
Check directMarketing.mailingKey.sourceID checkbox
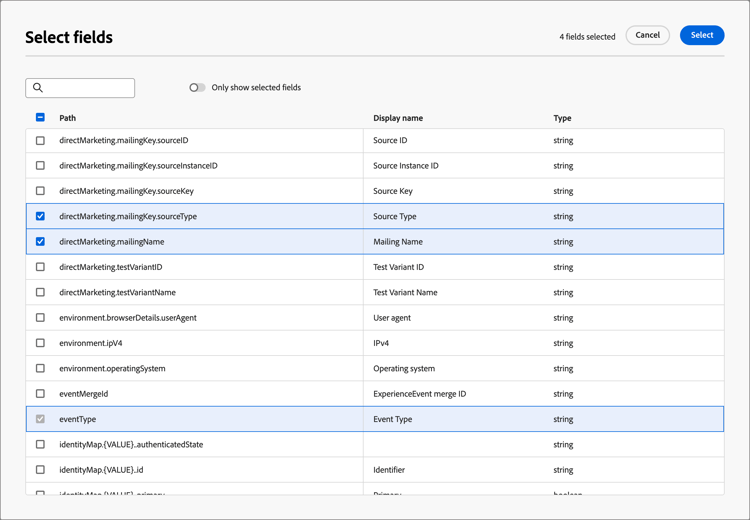pyautogui.click(x=40, y=141)
